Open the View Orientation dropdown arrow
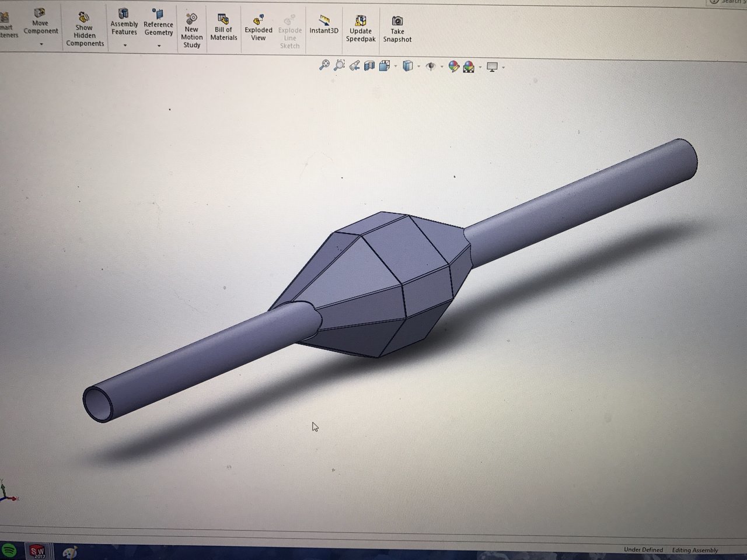This screenshot has width=747, height=560. [396, 67]
